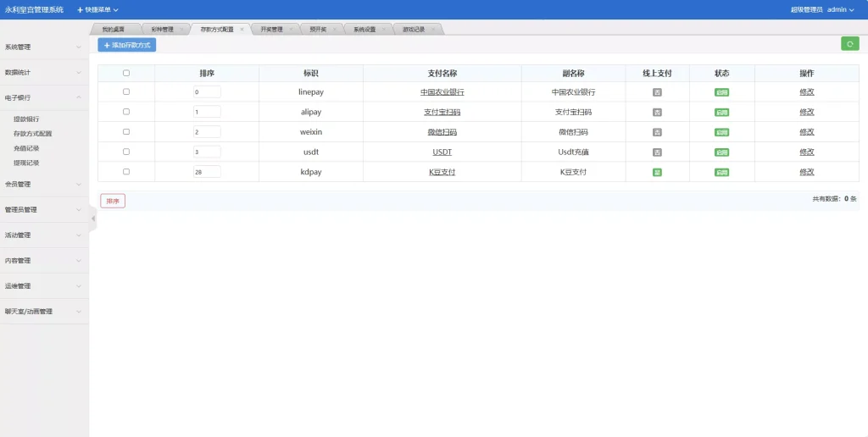Close the 存款方式配置 tab

[242, 29]
